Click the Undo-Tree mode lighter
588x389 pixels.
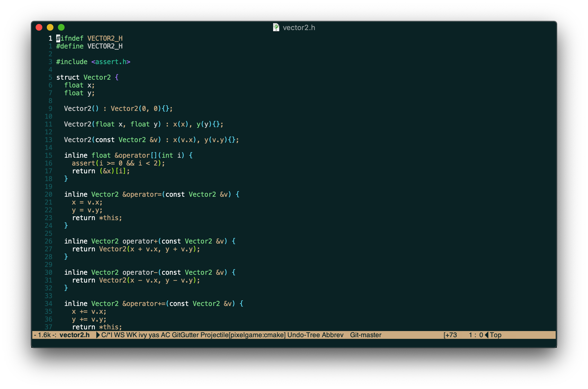pos(303,335)
